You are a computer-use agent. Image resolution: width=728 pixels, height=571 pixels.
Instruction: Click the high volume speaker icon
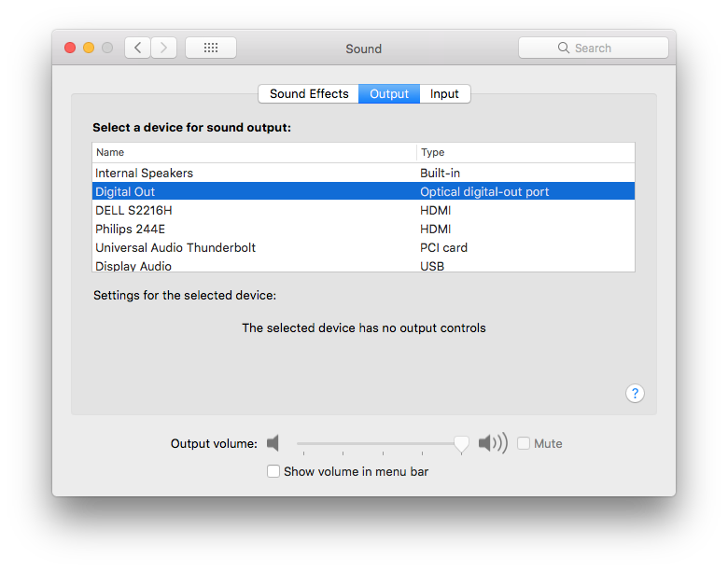(493, 443)
